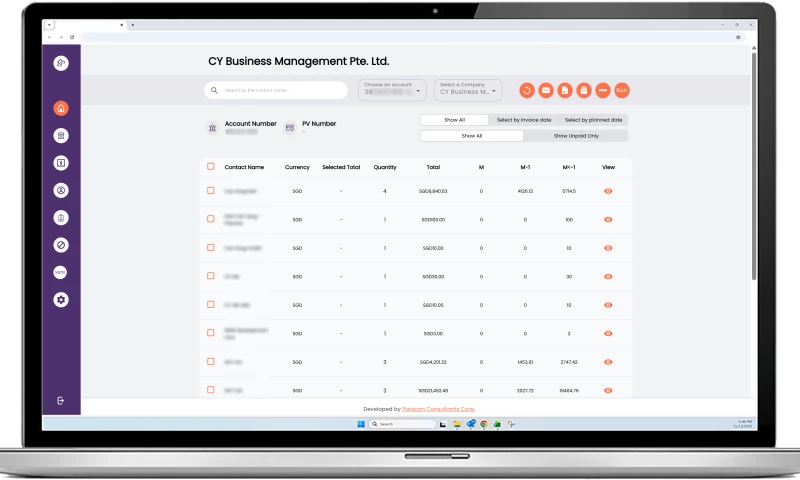Click eye icon in the SGD21,492.48 row
Screen dimensions: 800x480
608,391
